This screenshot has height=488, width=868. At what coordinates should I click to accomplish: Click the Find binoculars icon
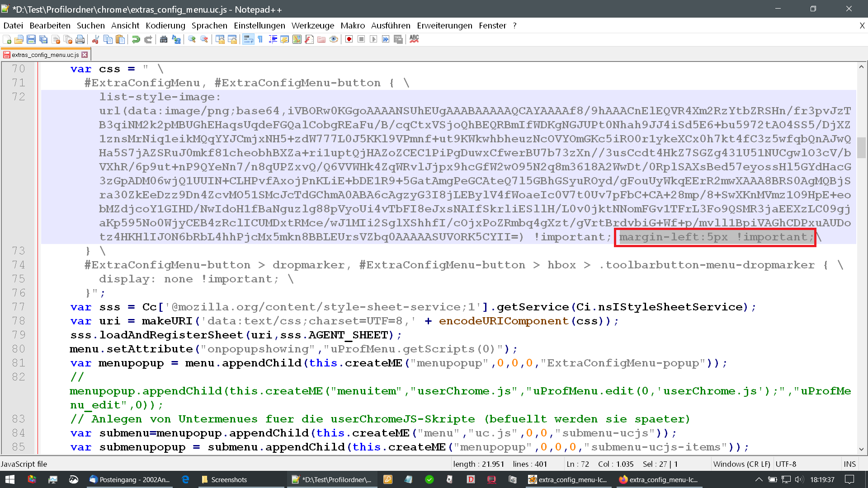(x=164, y=39)
